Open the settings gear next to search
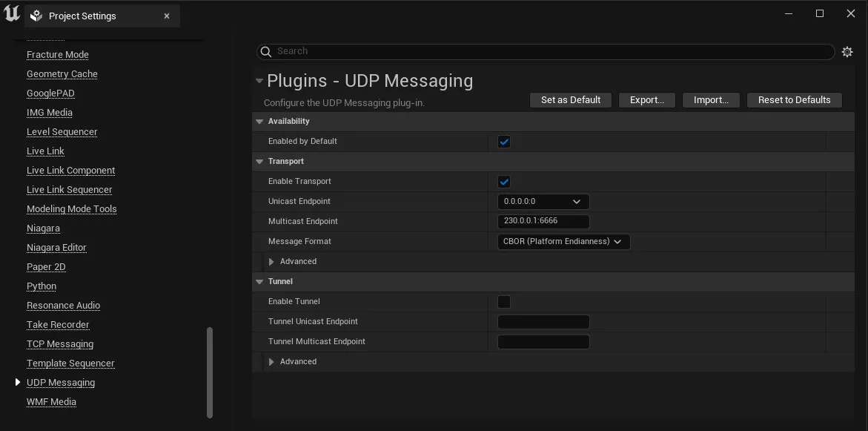The height and width of the screenshot is (431, 868). click(x=847, y=51)
